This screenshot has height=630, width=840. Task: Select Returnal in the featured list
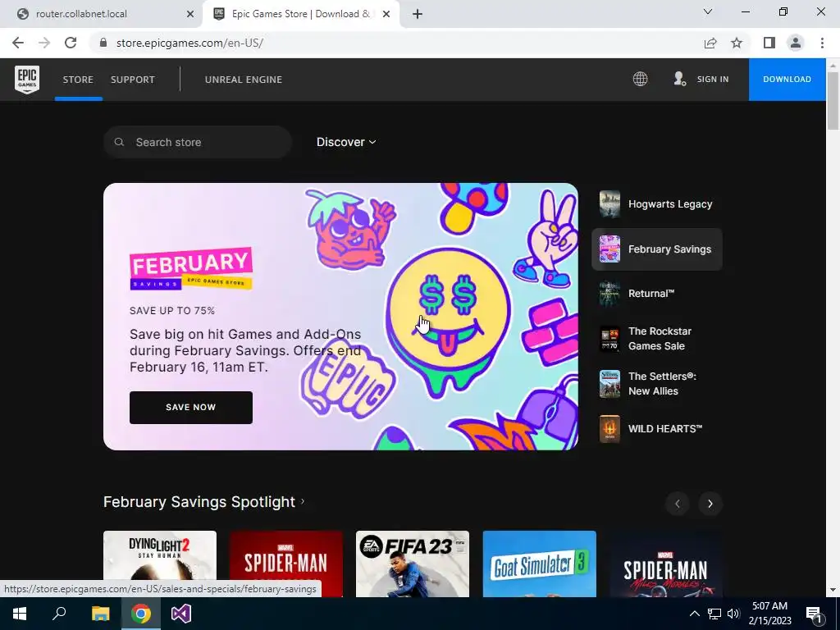(x=657, y=294)
